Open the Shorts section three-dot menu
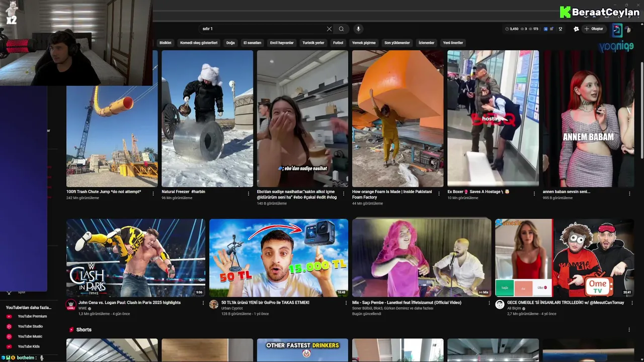Image resolution: width=644 pixels, height=362 pixels. click(629, 330)
